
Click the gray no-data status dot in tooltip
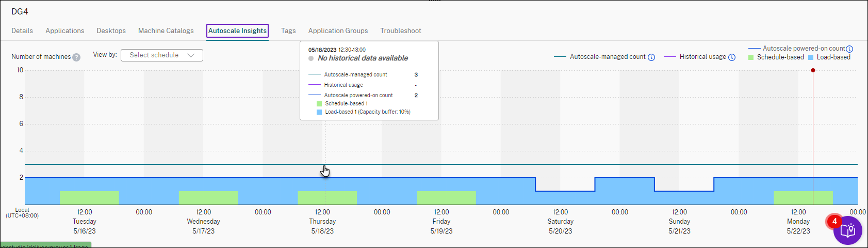pos(311,58)
